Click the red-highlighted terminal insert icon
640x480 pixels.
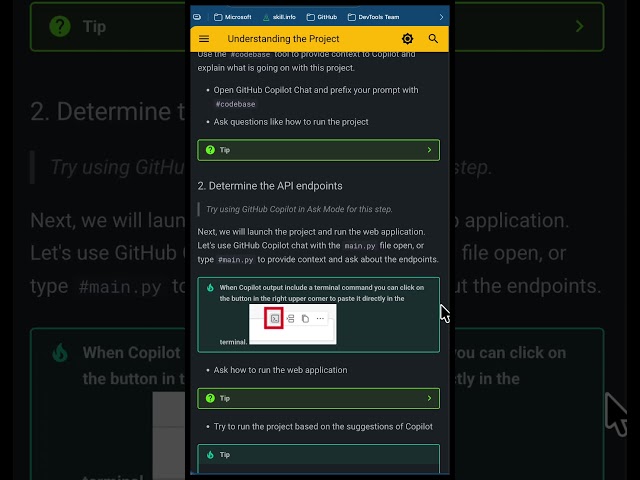(x=274, y=318)
